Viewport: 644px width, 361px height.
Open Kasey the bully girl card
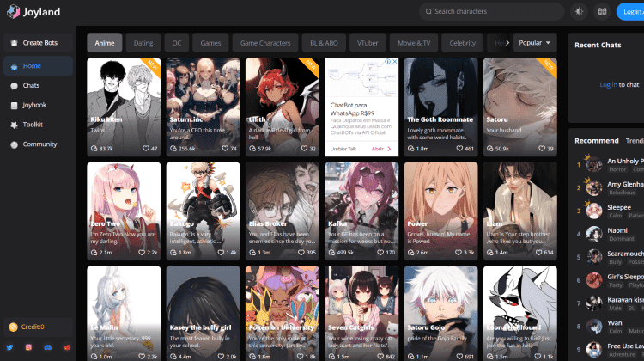(x=203, y=314)
